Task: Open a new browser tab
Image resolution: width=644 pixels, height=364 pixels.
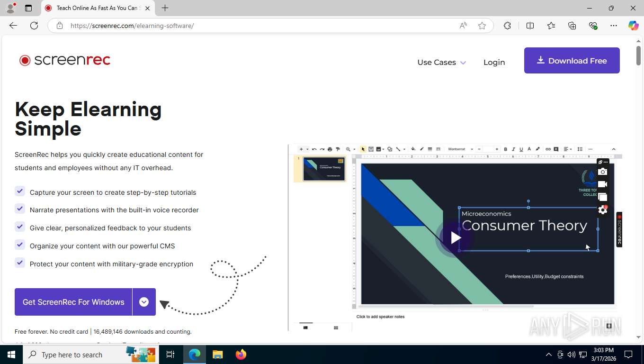Action: pos(165,8)
